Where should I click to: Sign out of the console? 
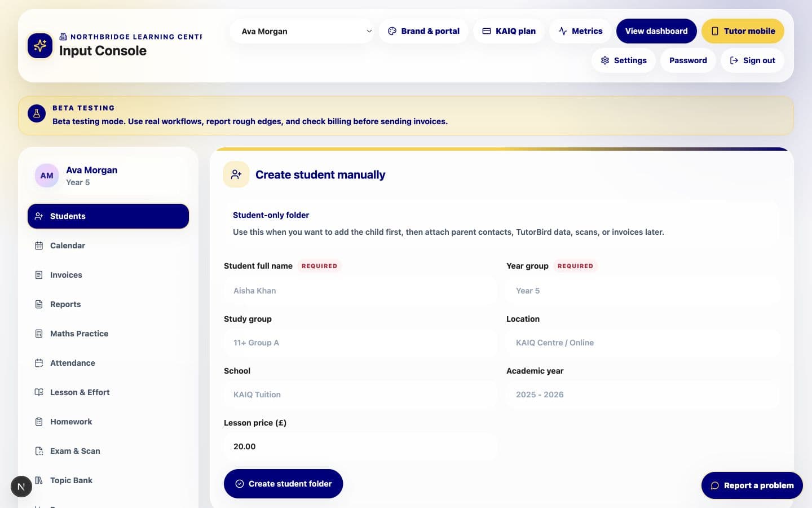click(752, 60)
